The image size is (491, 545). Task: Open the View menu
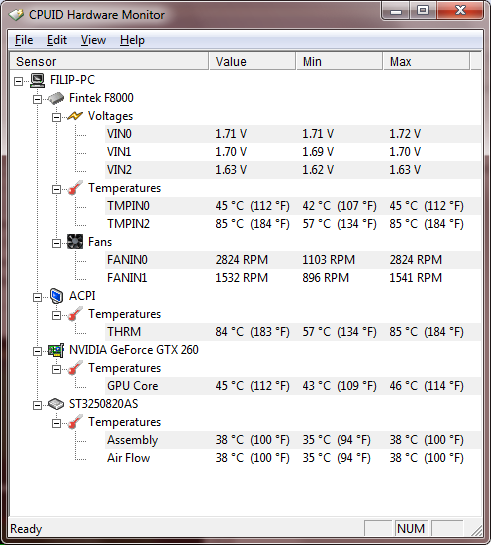(93, 40)
